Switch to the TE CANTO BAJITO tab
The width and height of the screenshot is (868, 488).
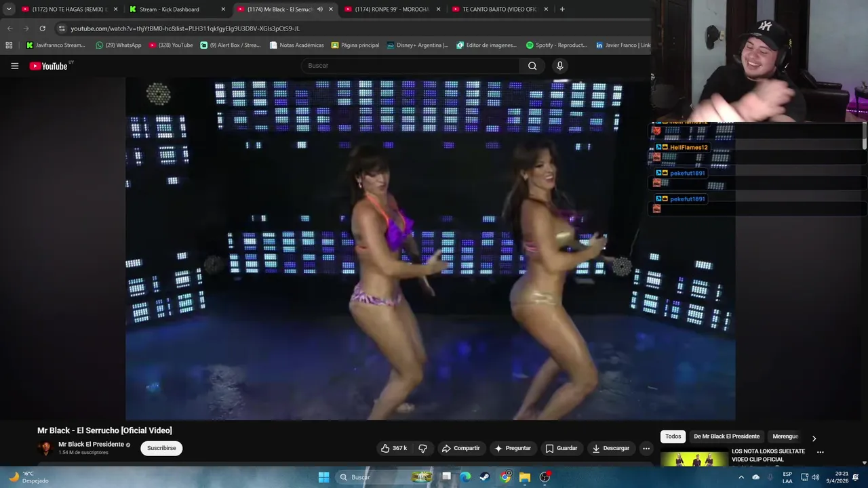[x=499, y=9]
